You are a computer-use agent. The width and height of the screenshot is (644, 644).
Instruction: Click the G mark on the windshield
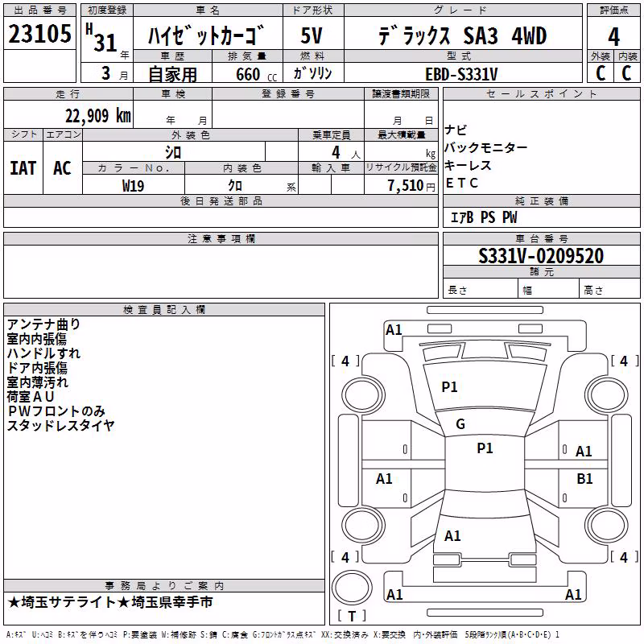pyautogui.click(x=460, y=424)
